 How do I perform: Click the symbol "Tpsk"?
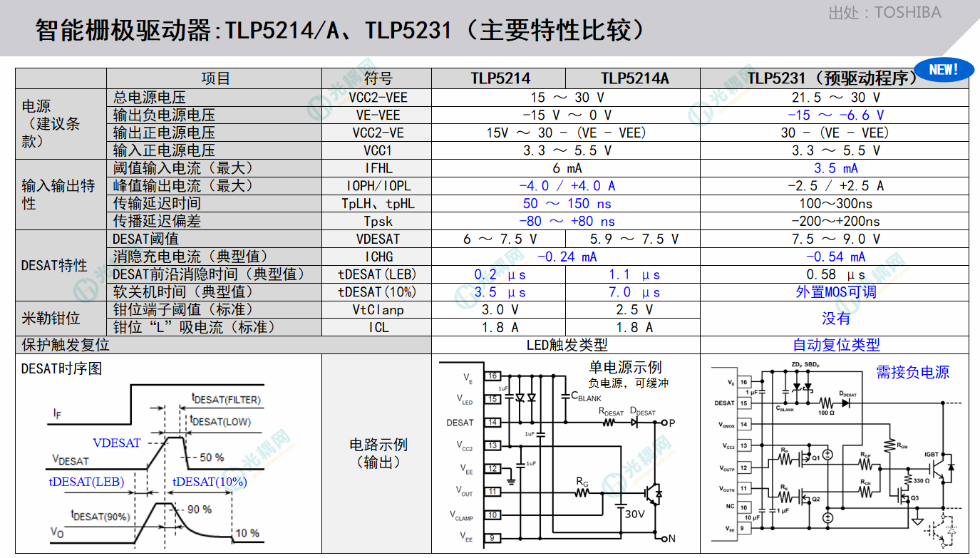[377, 221]
